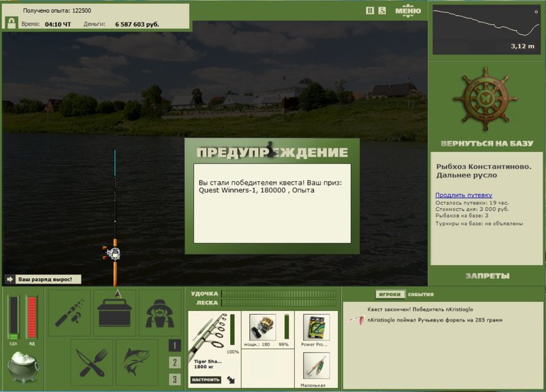Click the 'Получено опыта: 122500' text

pyautogui.click(x=57, y=10)
